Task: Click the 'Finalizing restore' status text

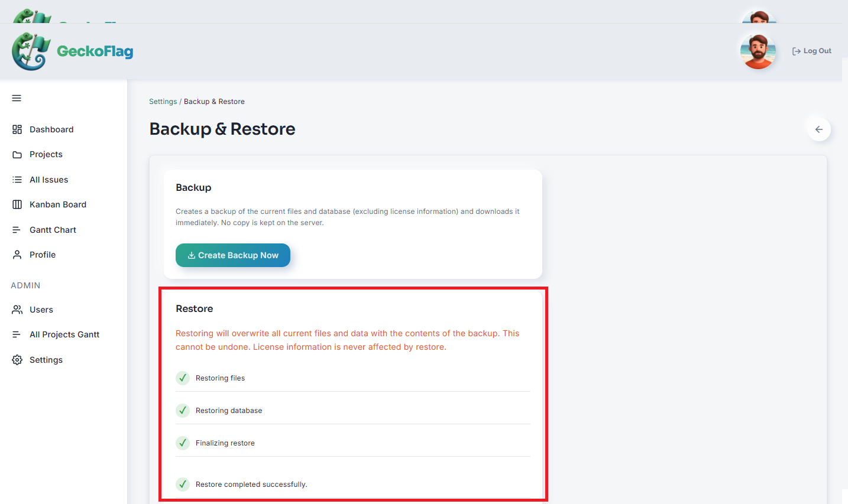Action: (x=225, y=443)
